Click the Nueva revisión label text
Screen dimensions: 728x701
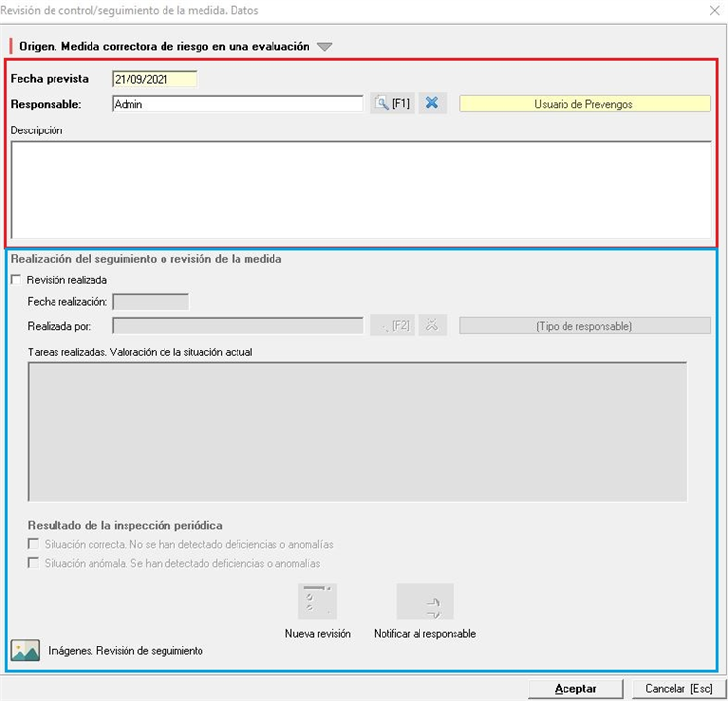tap(318, 633)
